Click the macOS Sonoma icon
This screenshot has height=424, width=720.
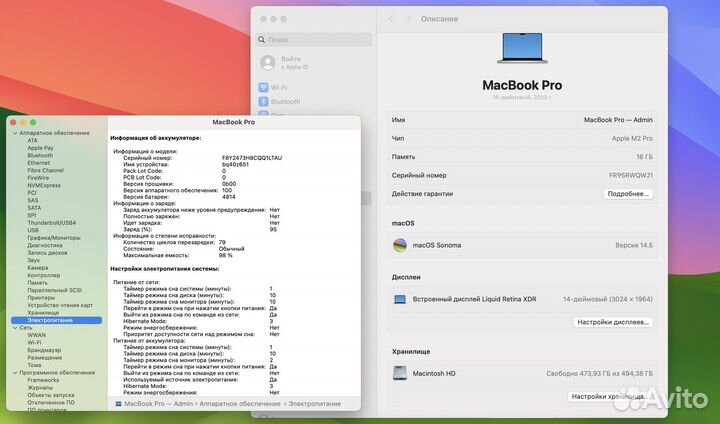click(x=400, y=245)
